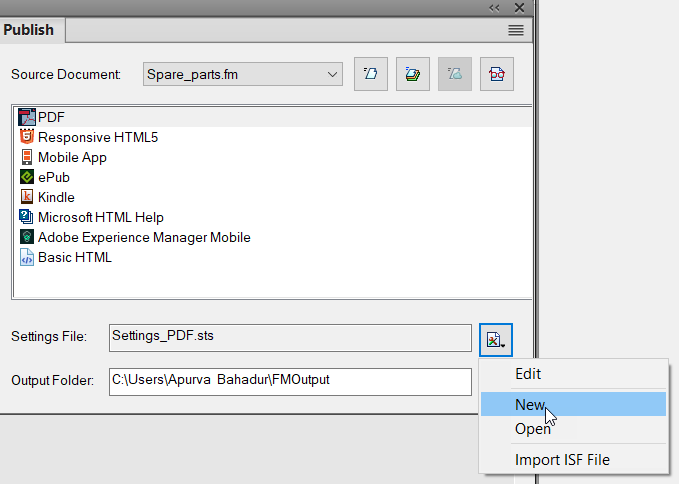
Task: Open the Publish panel hamburger menu
Action: pyautogui.click(x=516, y=30)
